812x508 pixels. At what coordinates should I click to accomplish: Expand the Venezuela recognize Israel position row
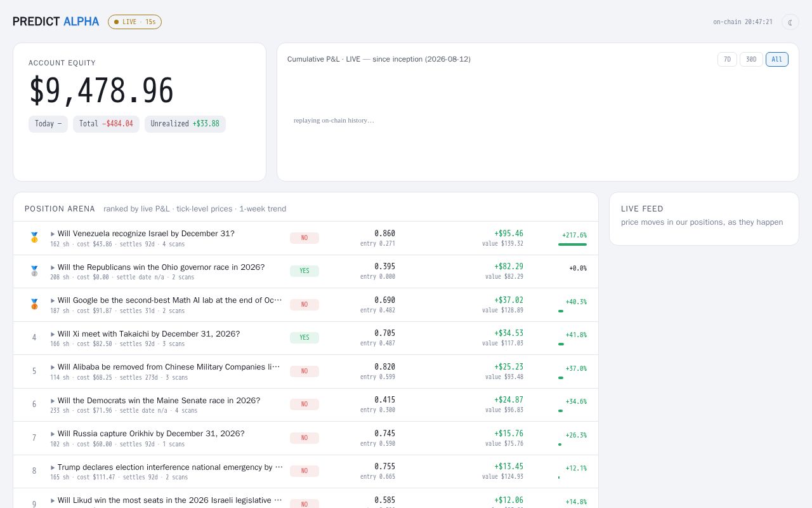pos(306,238)
